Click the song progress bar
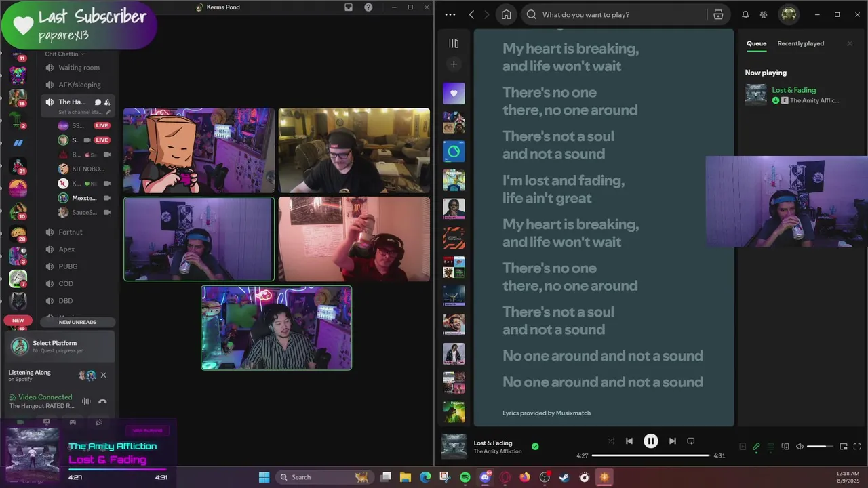Screen dimensions: 868x488 tap(651, 455)
